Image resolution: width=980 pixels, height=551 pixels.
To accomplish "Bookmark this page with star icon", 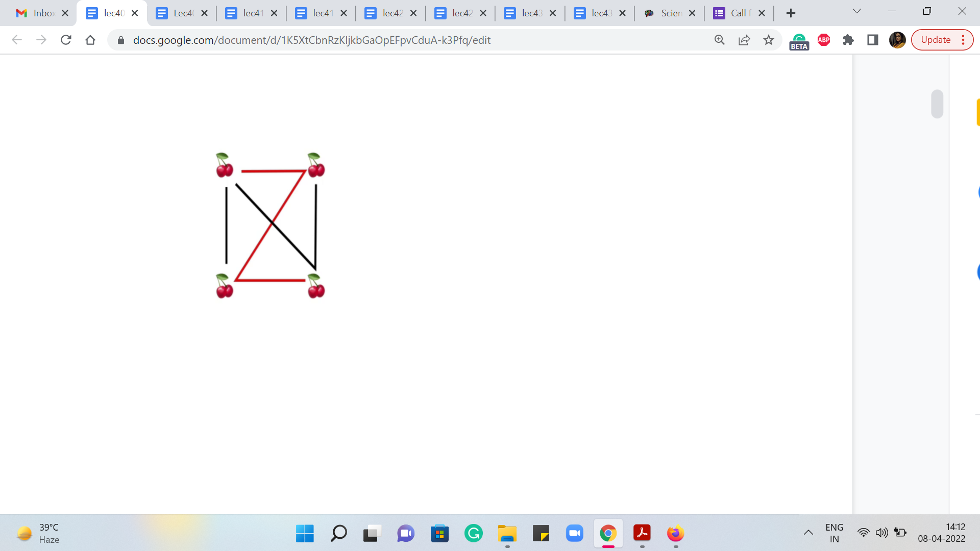I will [x=769, y=40].
